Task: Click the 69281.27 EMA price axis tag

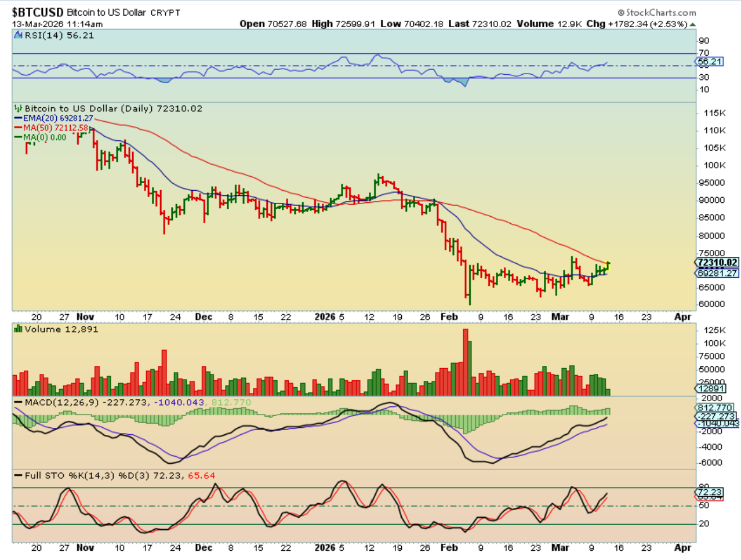Action: (717, 273)
